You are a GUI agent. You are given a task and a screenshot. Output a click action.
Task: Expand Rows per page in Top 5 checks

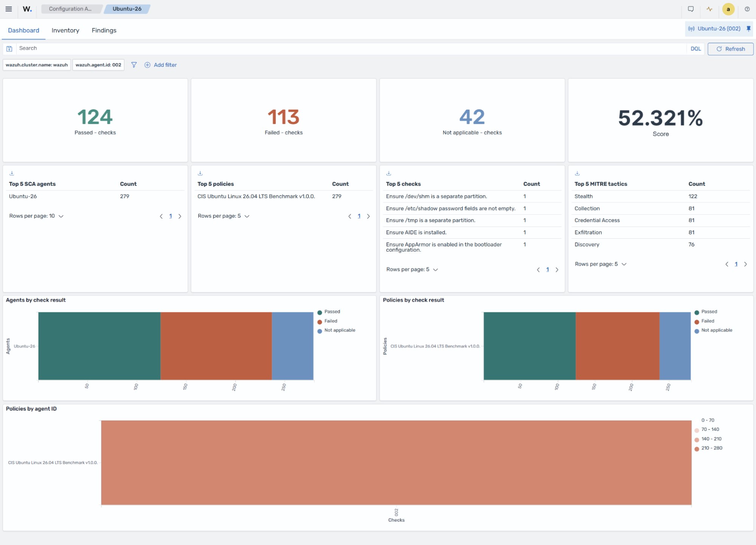pos(412,269)
